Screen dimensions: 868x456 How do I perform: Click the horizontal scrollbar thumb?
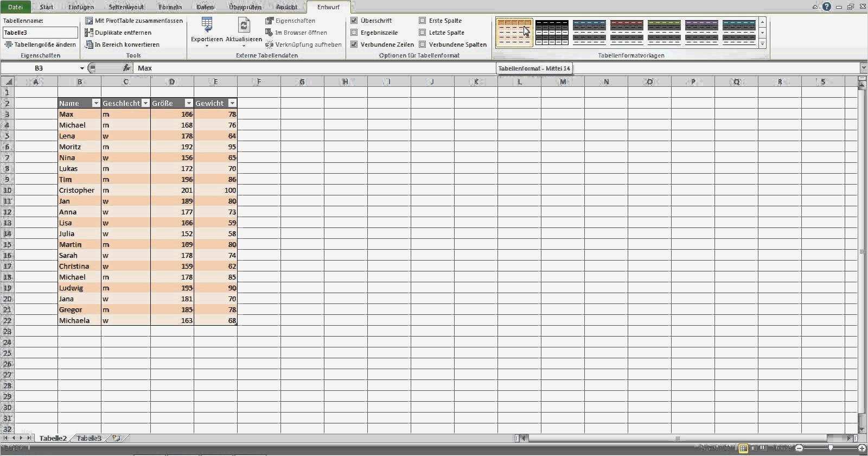[x=678, y=438]
